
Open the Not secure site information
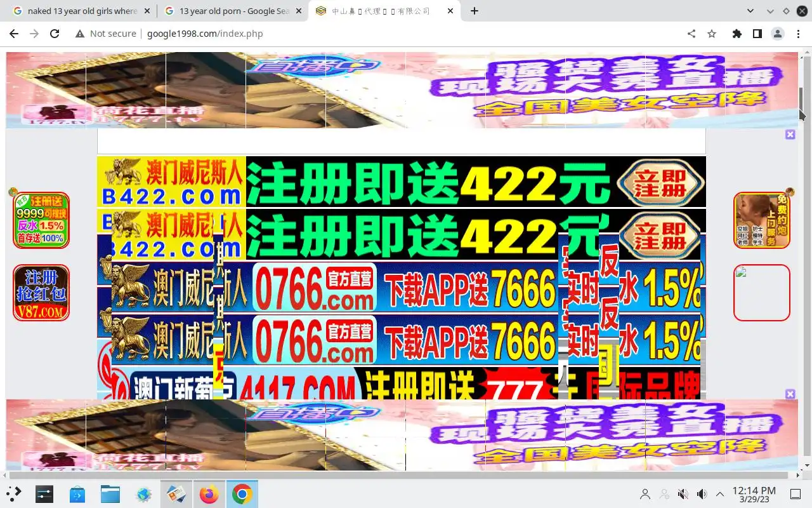coord(106,34)
